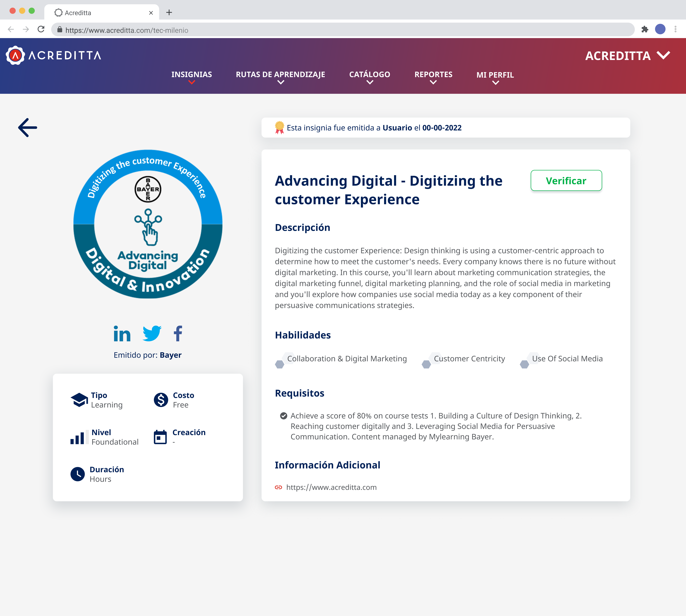Click the red link icon under Información Adicional
Screen dimensions: 686x616
[x=278, y=487]
